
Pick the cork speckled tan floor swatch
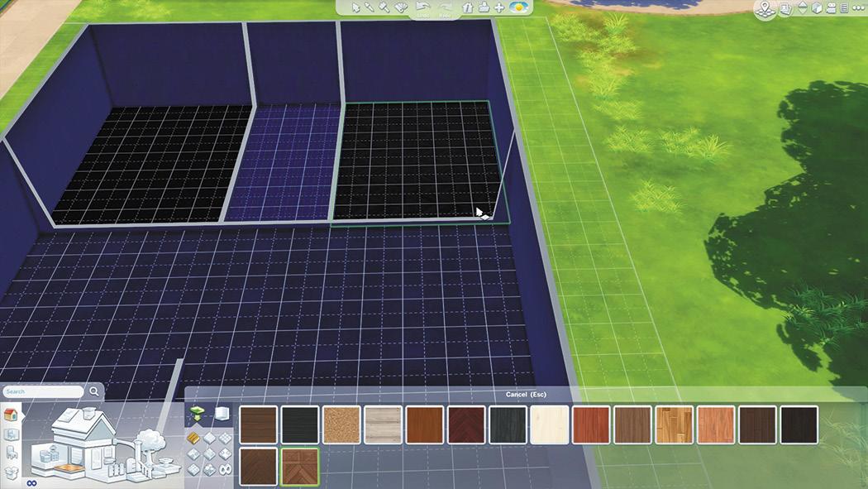[341, 424]
